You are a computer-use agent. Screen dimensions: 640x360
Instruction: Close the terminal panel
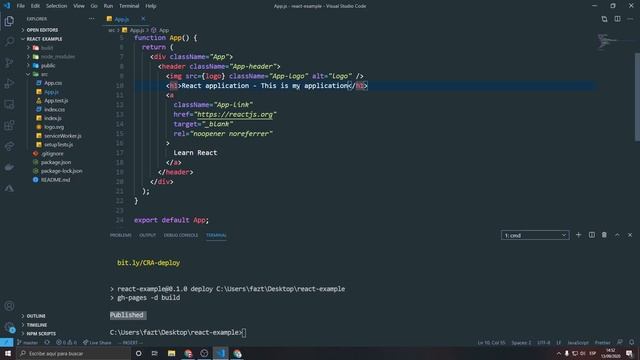(x=630, y=235)
